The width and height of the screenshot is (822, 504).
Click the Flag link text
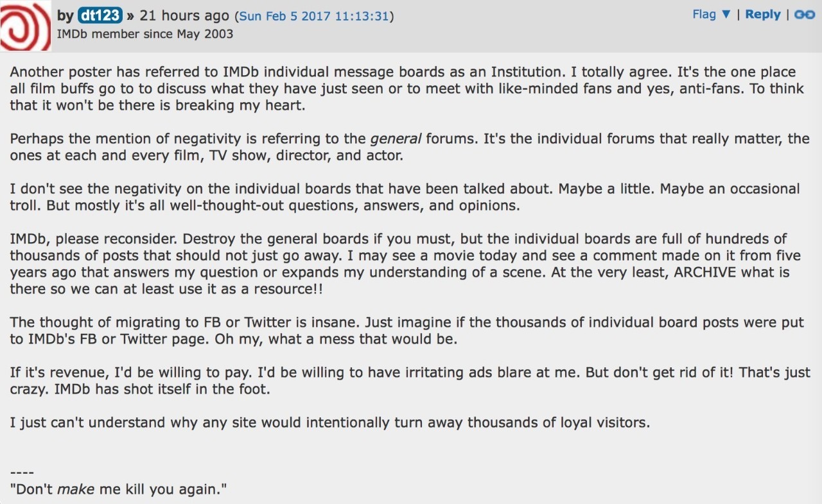click(704, 15)
